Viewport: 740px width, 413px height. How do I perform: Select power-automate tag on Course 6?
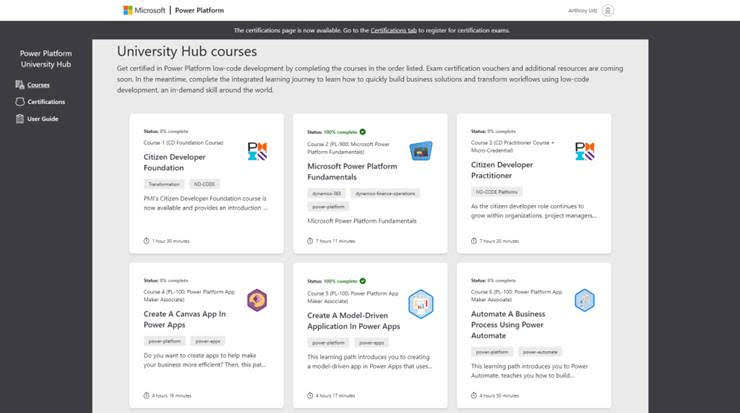(540, 352)
